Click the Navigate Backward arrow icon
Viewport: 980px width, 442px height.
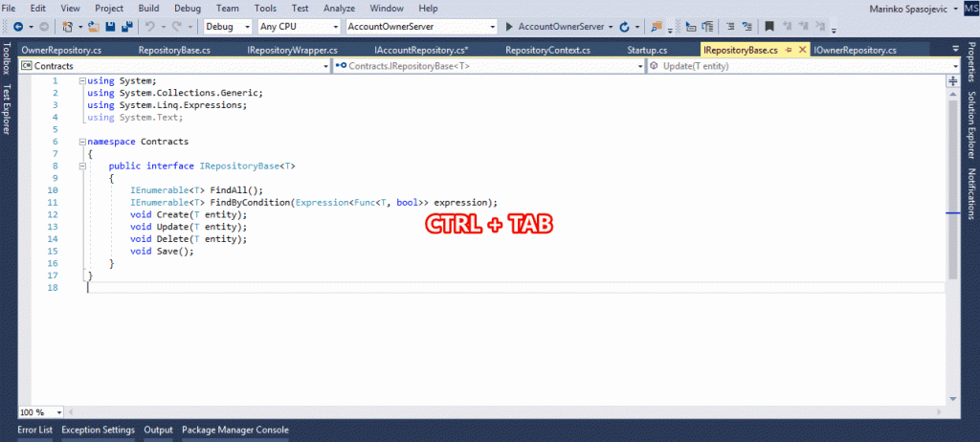point(19,27)
